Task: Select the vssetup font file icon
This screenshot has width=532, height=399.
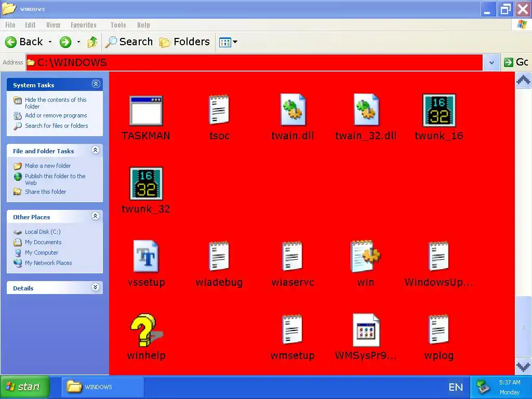Action: (146, 256)
